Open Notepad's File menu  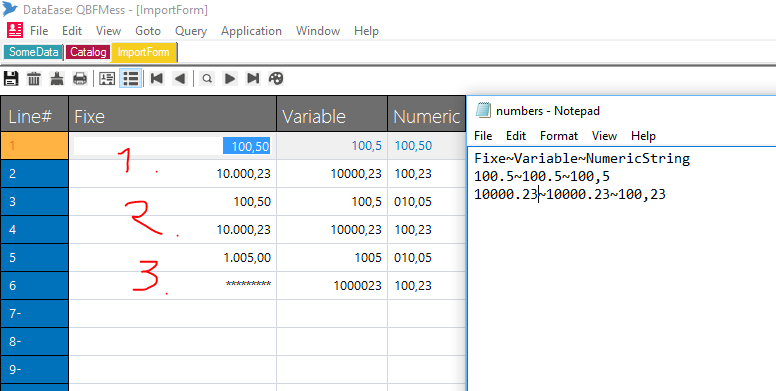pos(483,136)
